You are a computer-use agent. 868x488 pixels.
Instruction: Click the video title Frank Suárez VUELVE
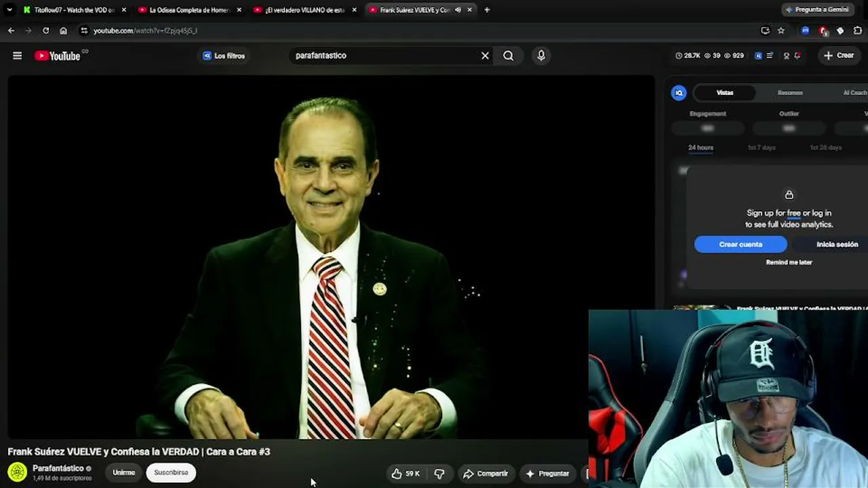pyautogui.click(x=139, y=451)
